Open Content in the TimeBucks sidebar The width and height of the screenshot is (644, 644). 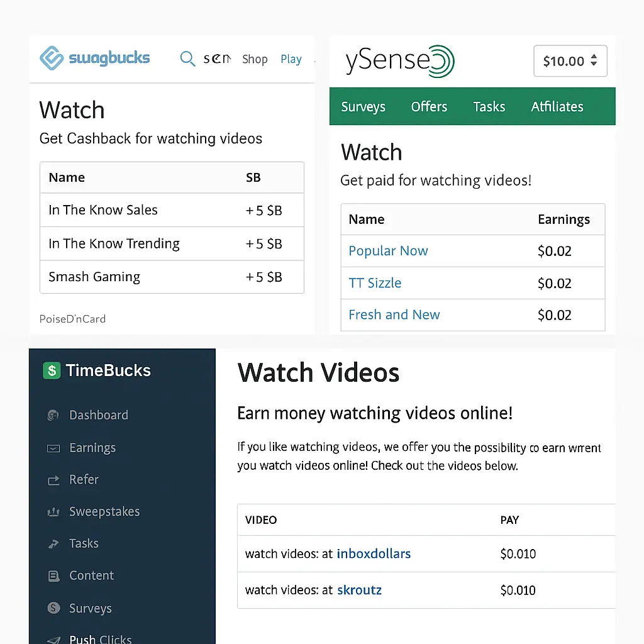pos(91,576)
